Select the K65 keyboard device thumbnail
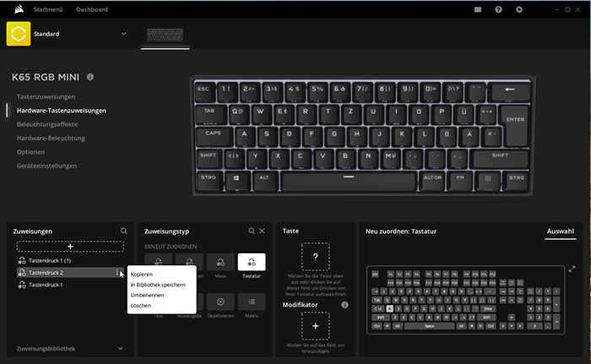Viewport: 591px width, 364px height. coord(165,35)
